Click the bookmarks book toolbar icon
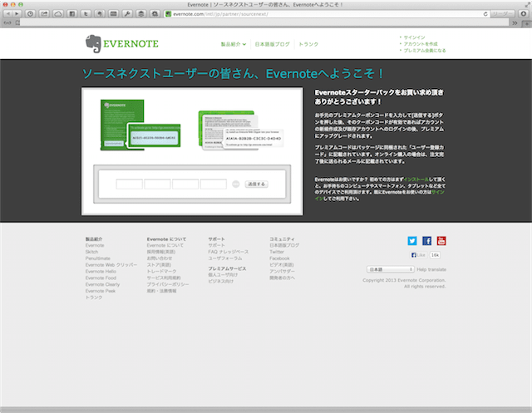The image size is (532, 413). [72, 14]
